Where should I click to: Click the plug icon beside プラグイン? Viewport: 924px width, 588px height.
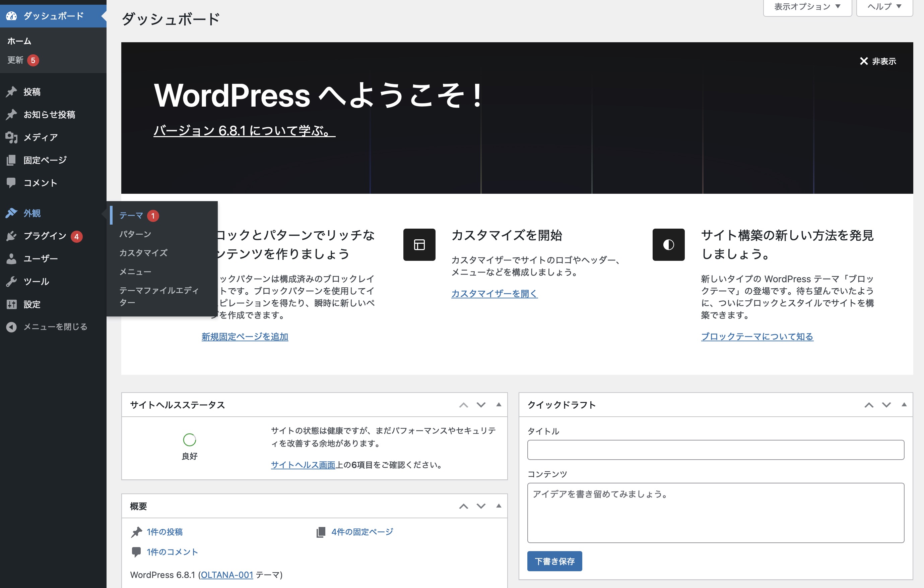[x=11, y=236]
